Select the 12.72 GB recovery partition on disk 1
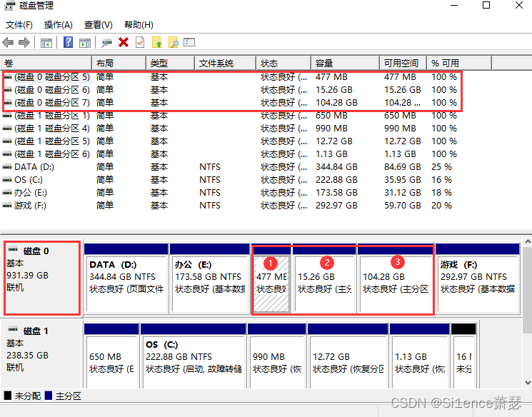Viewport: 532px width, 417px height. (x=348, y=356)
